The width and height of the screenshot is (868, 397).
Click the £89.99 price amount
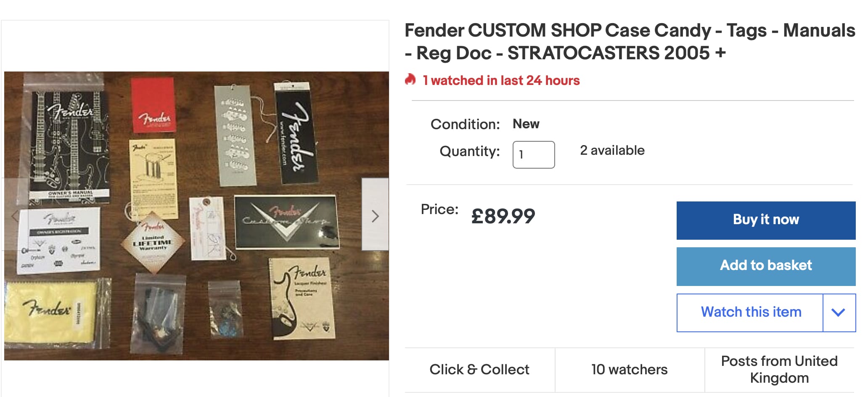(x=503, y=217)
